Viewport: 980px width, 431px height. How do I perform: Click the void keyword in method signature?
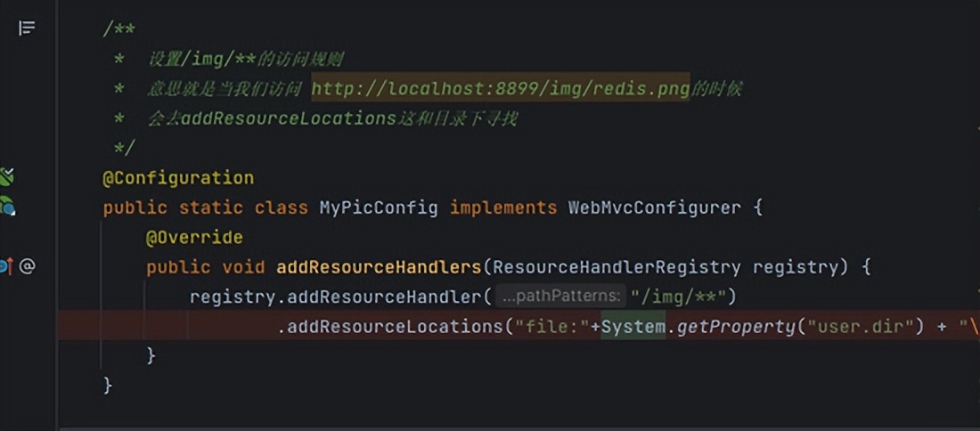click(243, 267)
